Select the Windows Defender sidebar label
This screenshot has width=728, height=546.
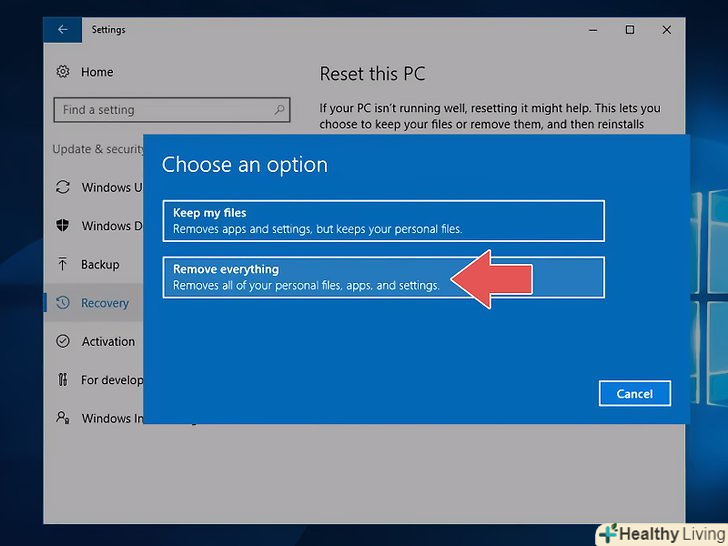pyautogui.click(x=112, y=226)
